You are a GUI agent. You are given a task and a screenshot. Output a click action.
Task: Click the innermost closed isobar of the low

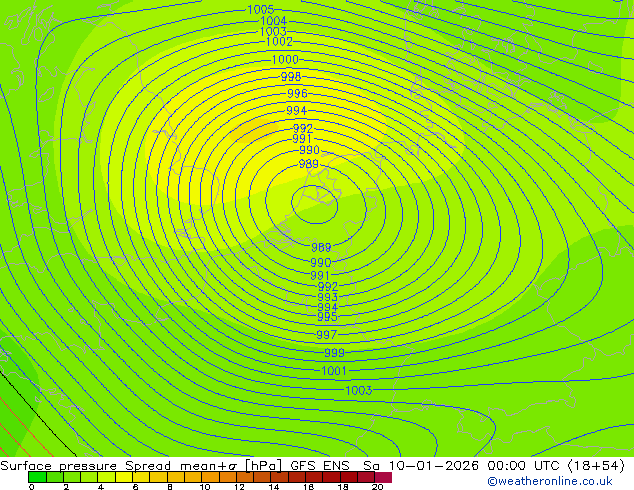click(x=315, y=205)
